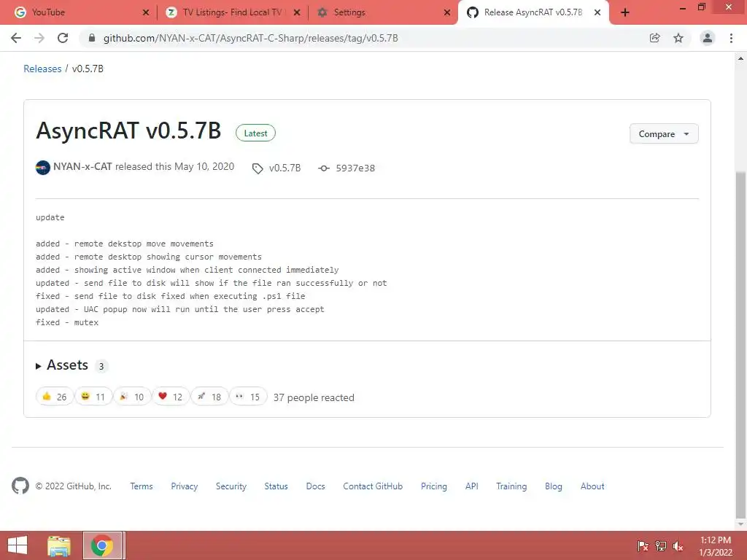Click the 37 people reacted text
The image size is (747, 560).
314,397
